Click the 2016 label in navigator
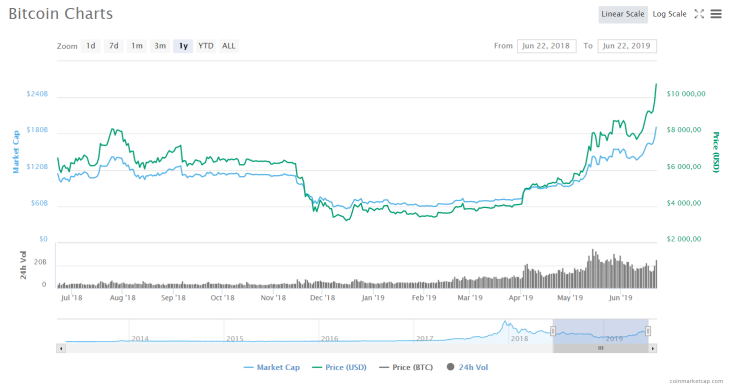The height and width of the screenshot is (390, 736). point(330,338)
